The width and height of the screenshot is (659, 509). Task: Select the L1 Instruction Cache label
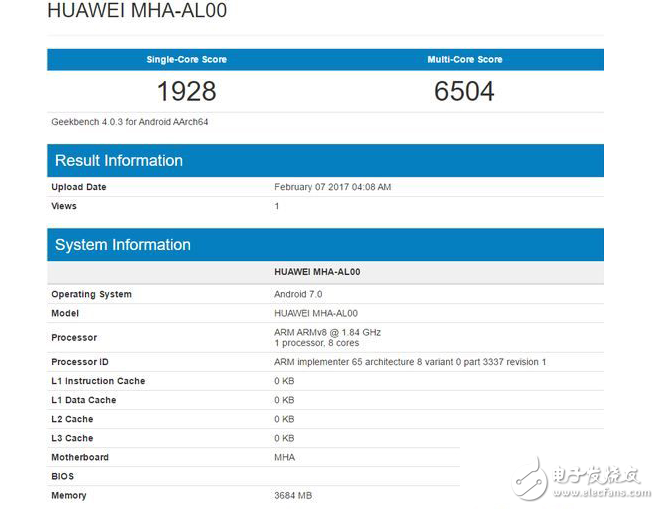pos(98,381)
